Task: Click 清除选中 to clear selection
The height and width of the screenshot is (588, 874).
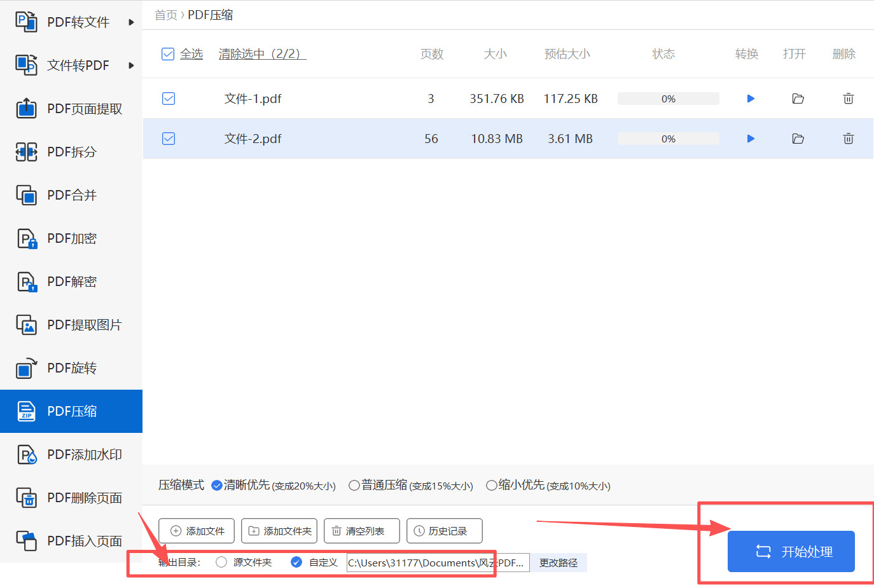Action: pos(261,54)
